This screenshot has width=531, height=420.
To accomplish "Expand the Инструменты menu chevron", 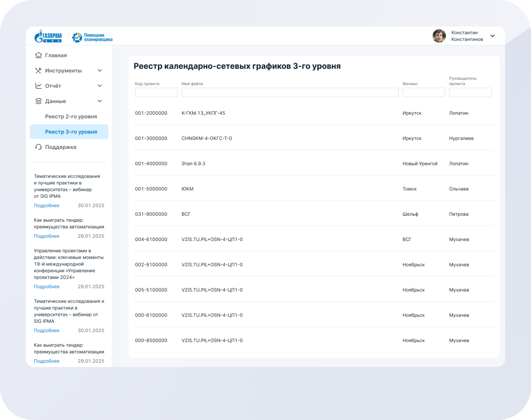I will pyautogui.click(x=100, y=71).
